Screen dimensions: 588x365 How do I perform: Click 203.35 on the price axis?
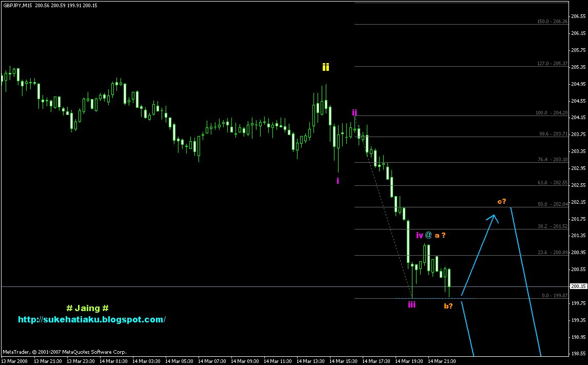coord(578,151)
